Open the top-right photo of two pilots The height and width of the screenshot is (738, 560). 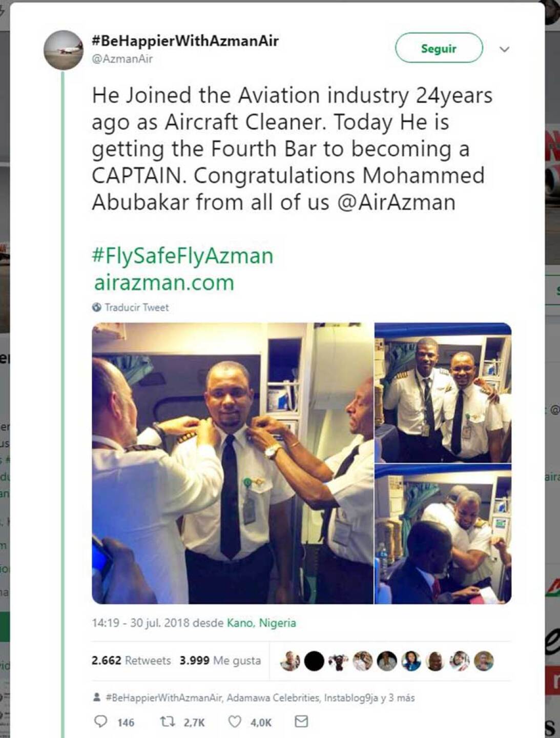[443, 393]
